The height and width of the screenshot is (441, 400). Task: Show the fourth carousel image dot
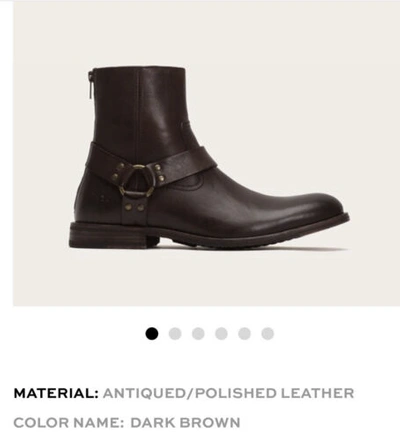point(221,333)
